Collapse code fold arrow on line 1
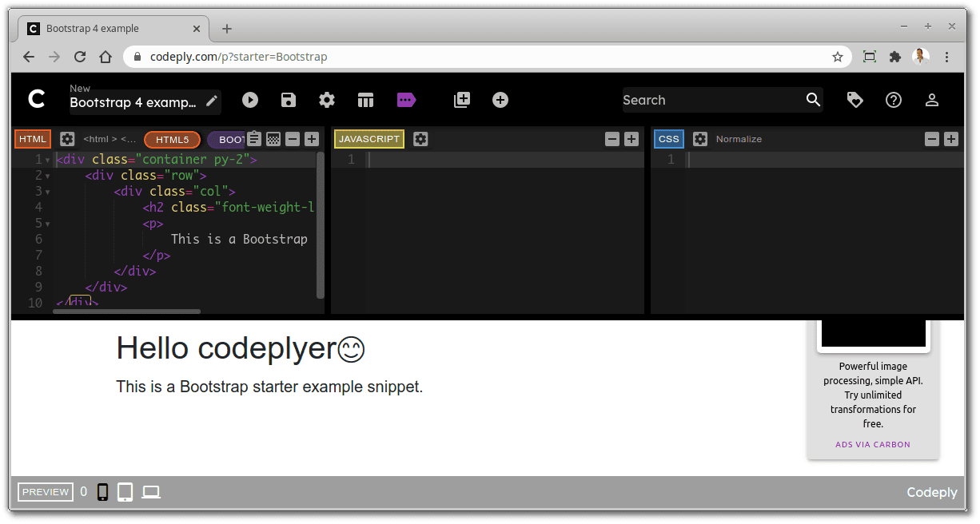The height and width of the screenshot is (524, 980). (x=47, y=161)
